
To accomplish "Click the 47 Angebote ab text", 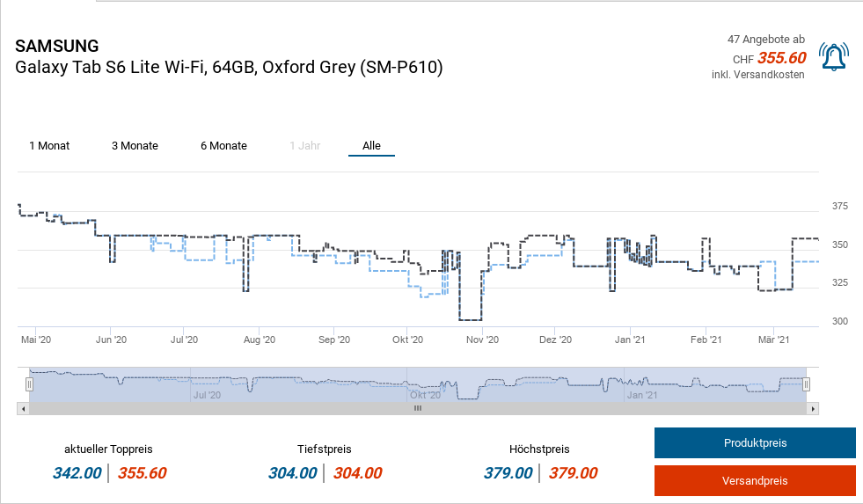I will click(765, 40).
